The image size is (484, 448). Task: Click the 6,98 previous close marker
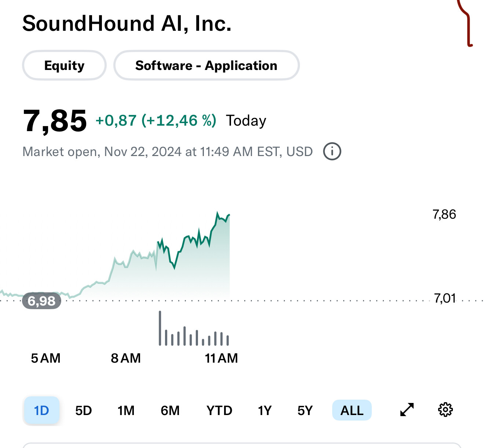click(x=41, y=301)
